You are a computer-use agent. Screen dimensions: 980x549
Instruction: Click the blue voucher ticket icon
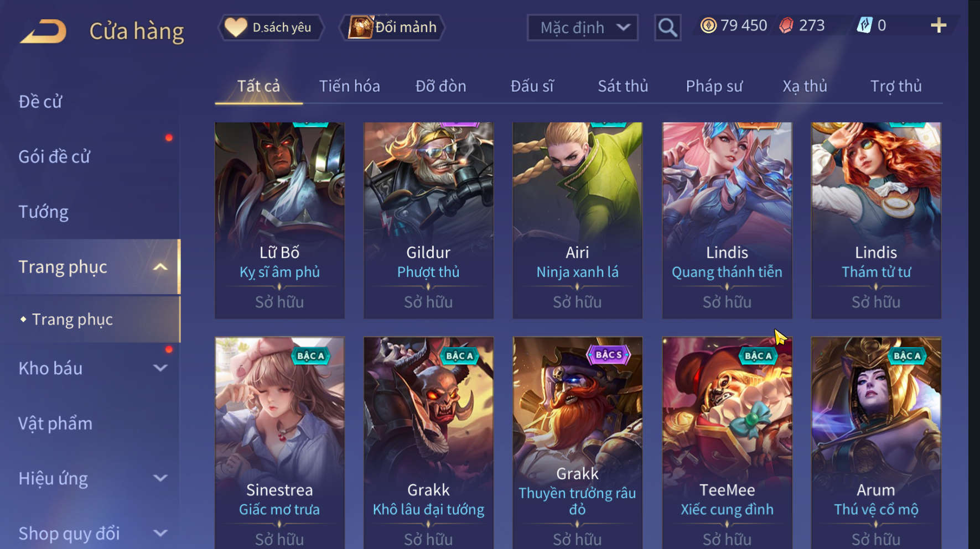click(864, 25)
